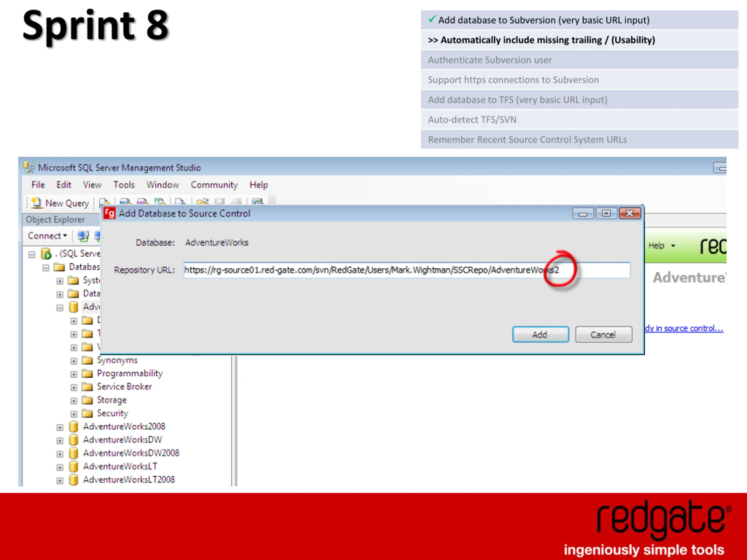Click the Object Explorer panel title
Viewport: 747px width, 560px height.
55,219
